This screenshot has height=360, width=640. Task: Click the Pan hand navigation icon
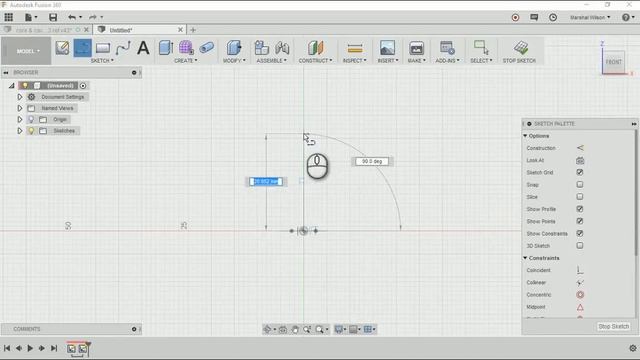tap(295, 329)
